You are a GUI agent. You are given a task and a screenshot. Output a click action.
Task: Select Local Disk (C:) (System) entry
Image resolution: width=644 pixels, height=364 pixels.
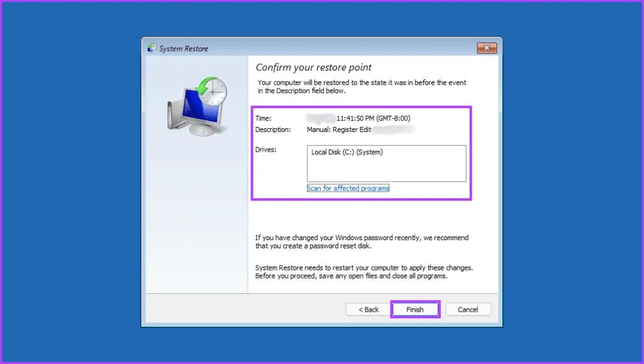[347, 152]
